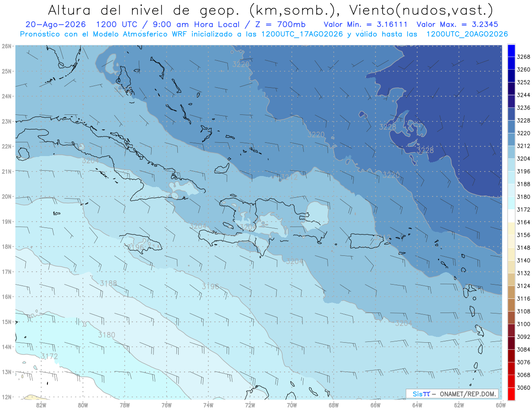Select the bright red swatch below 3060
The width and height of the screenshot is (532, 411).
[511, 394]
